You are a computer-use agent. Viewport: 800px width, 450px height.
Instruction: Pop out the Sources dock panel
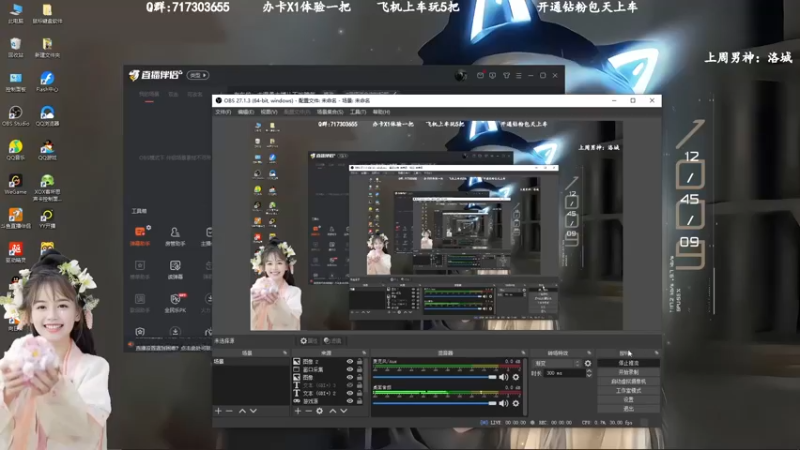coord(364,353)
